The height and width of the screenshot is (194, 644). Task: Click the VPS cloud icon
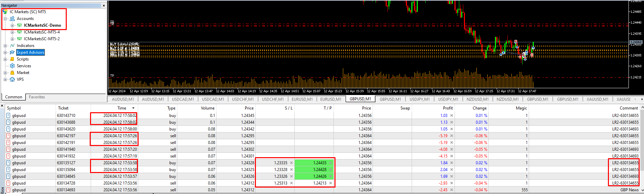point(12,79)
